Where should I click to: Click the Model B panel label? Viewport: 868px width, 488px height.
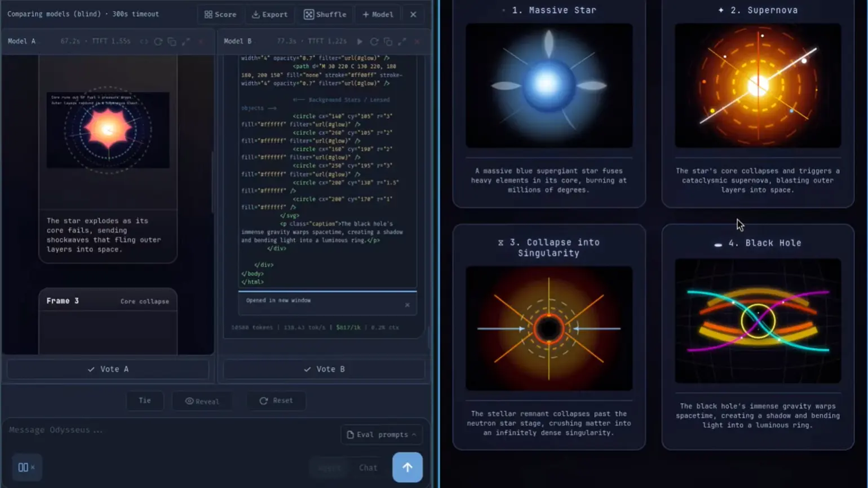click(x=238, y=41)
